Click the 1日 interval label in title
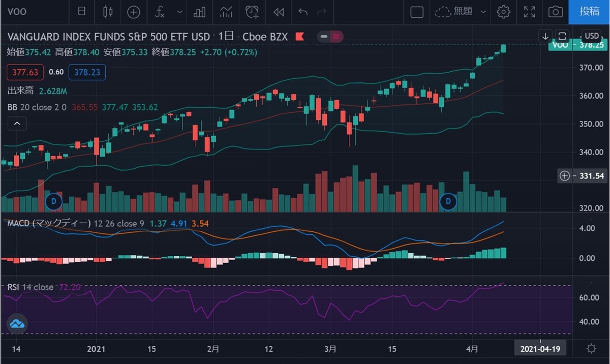Viewport: 610px width, 364px height. [226, 37]
